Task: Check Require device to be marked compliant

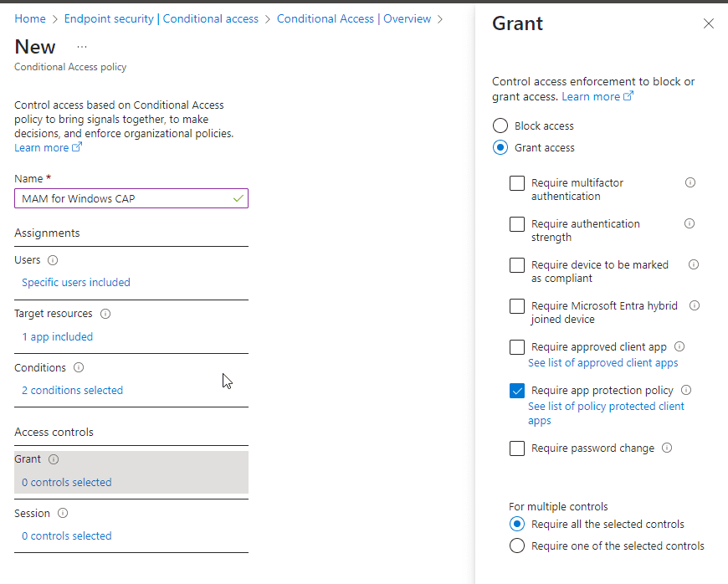Action: (x=517, y=265)
